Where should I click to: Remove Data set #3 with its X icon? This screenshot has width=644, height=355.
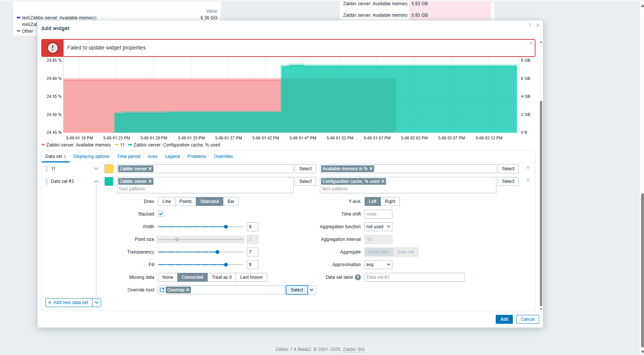(528, 180)
